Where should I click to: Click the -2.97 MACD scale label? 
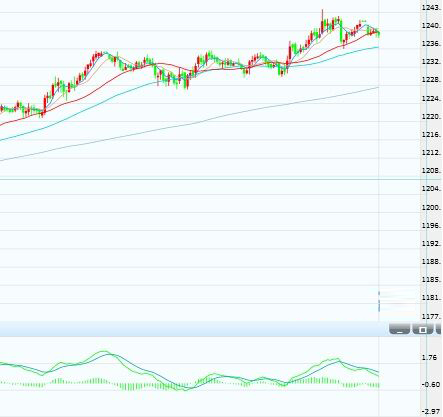click(431, 412)
